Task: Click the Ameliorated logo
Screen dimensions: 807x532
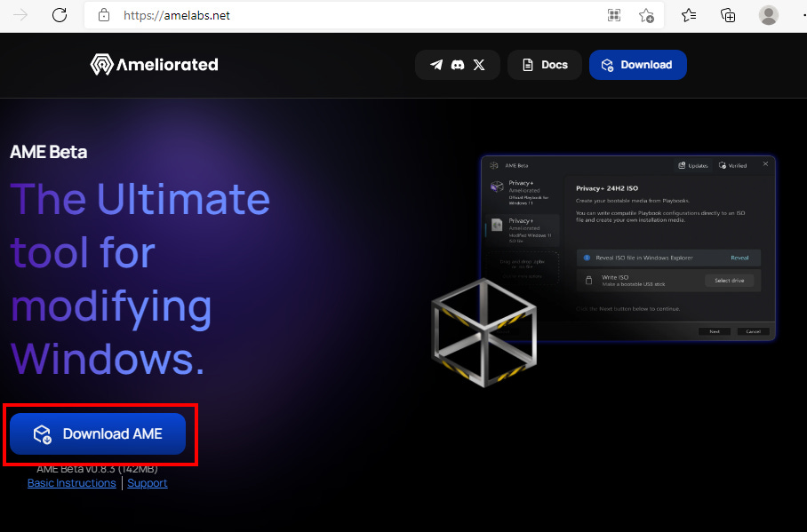Action: (155, 64)
